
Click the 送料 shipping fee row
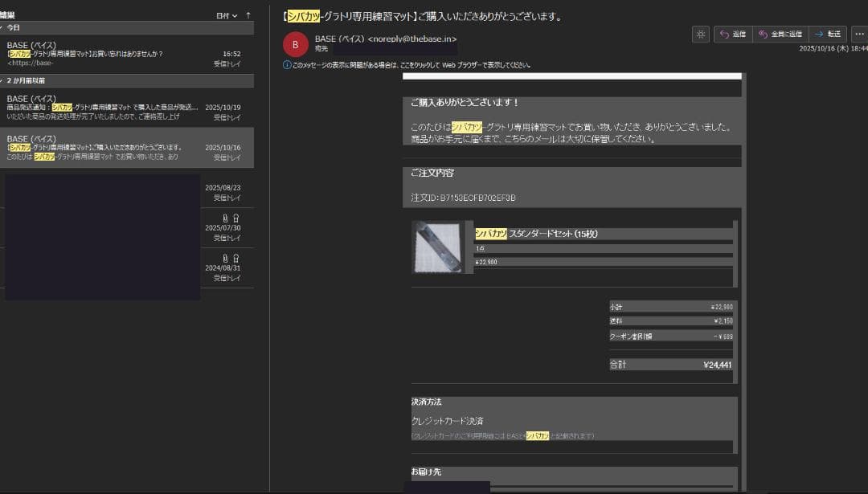(671, 320)
